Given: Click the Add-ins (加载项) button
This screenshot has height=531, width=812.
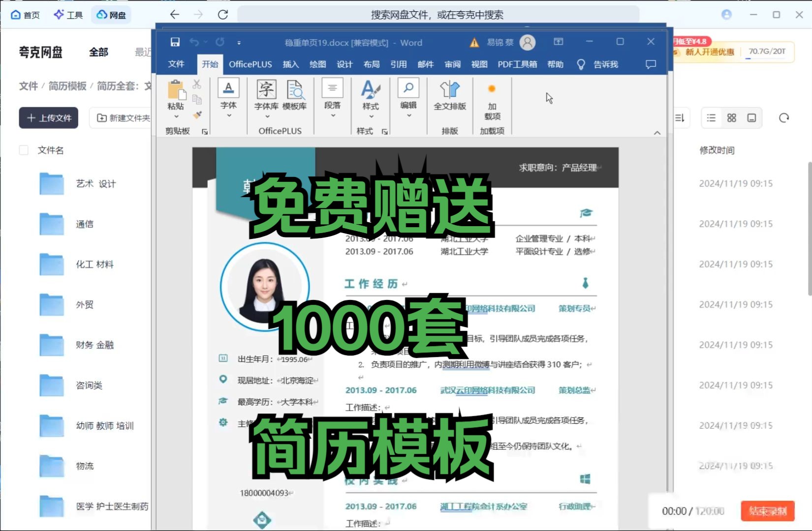Looking at the screenshot, I should [x=492, y=102].
